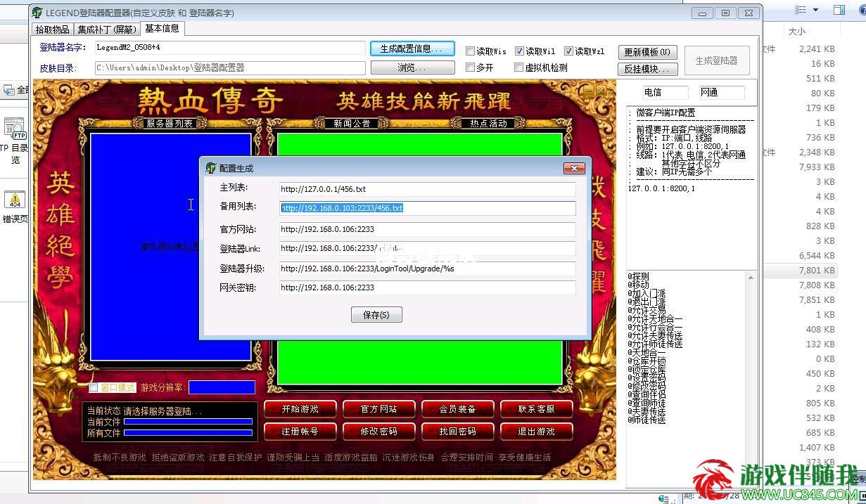
Task: Click the 主列表 URL field
Action: tap(427, 189)
